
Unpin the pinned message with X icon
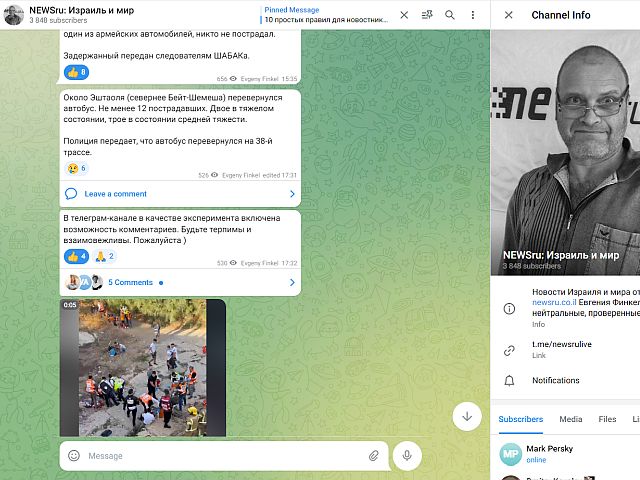tap(404, 15)
